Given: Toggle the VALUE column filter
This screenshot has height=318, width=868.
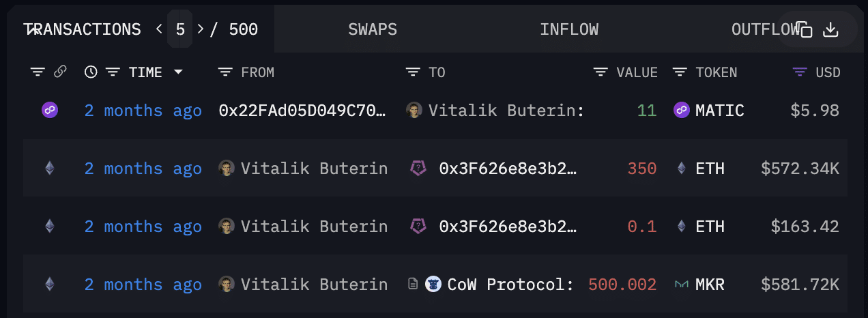Looking at the screenshot, I should [x=600, y=72].
